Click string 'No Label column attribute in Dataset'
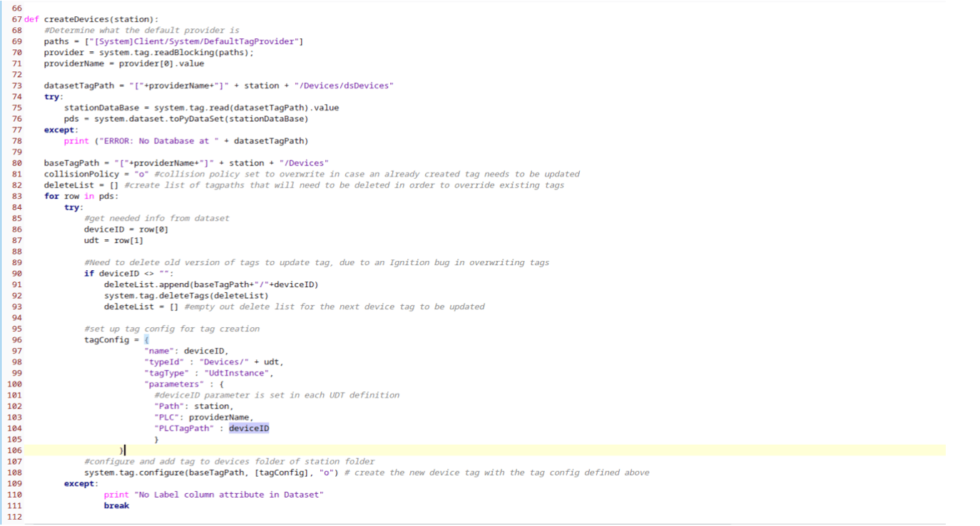 click(x=228, y=495)
